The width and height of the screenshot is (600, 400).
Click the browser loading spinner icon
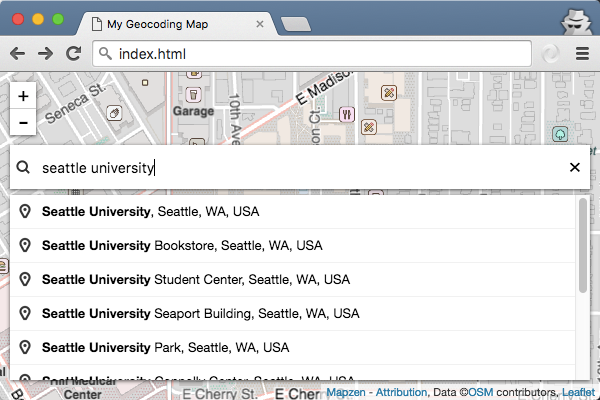point(550,54)
